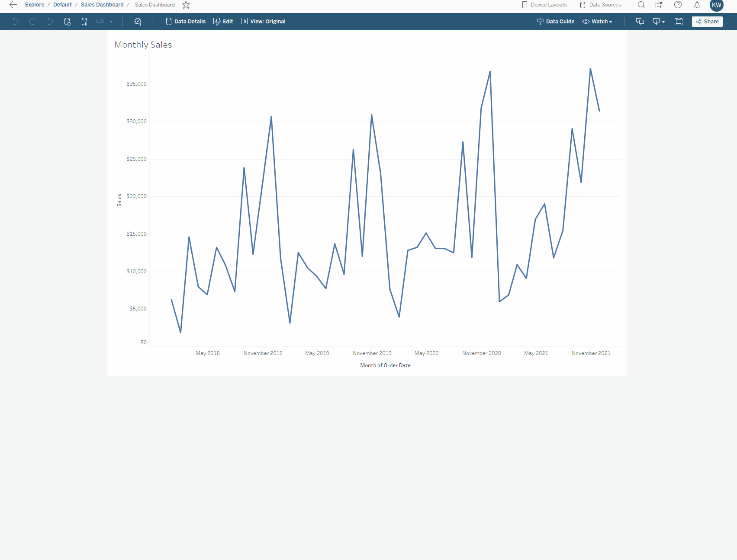The image size is (737, 560).
Task: Expand the arrow next to the swap icon
Action: pyautogui.click(x=111, y=22)
